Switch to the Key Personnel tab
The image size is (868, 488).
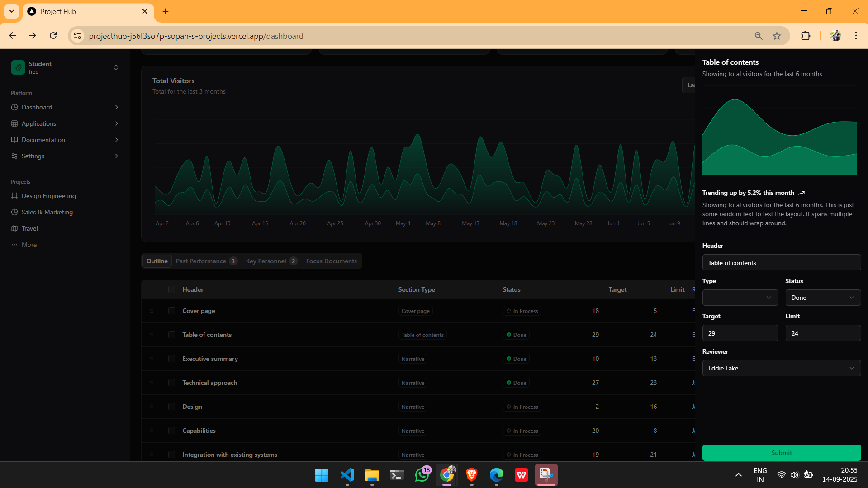pos(271,261)
